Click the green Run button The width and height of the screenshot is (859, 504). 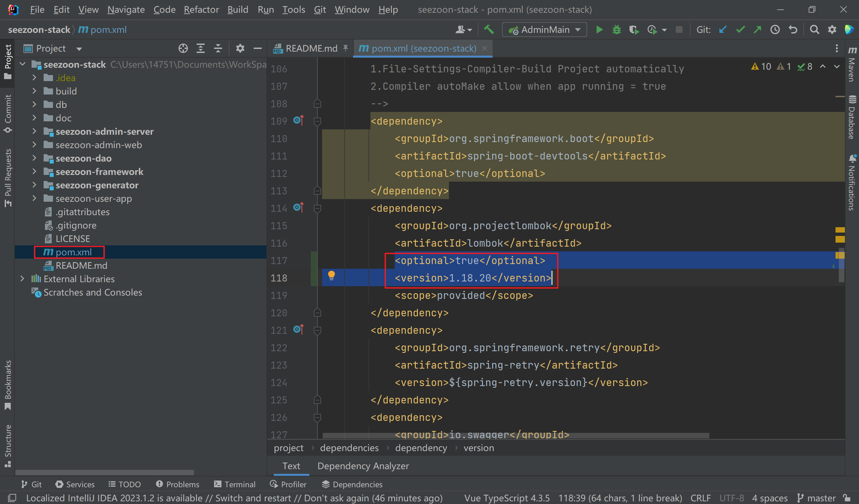point(599,30)
